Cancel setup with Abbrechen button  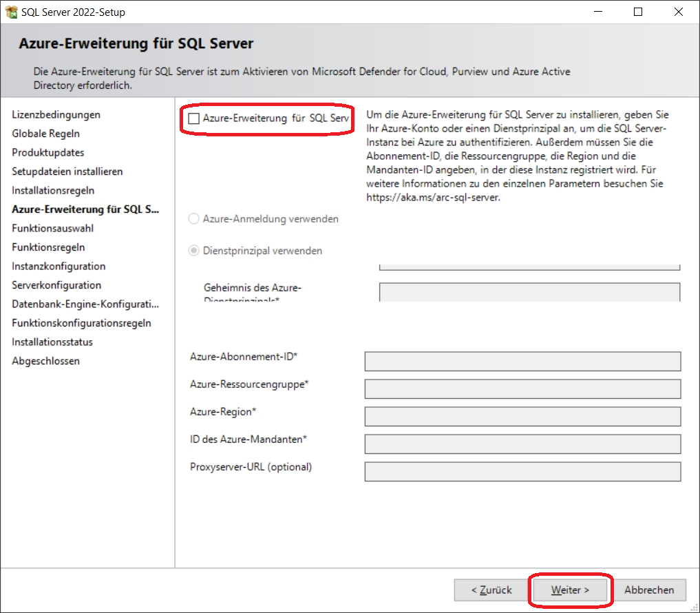(649, 590)
